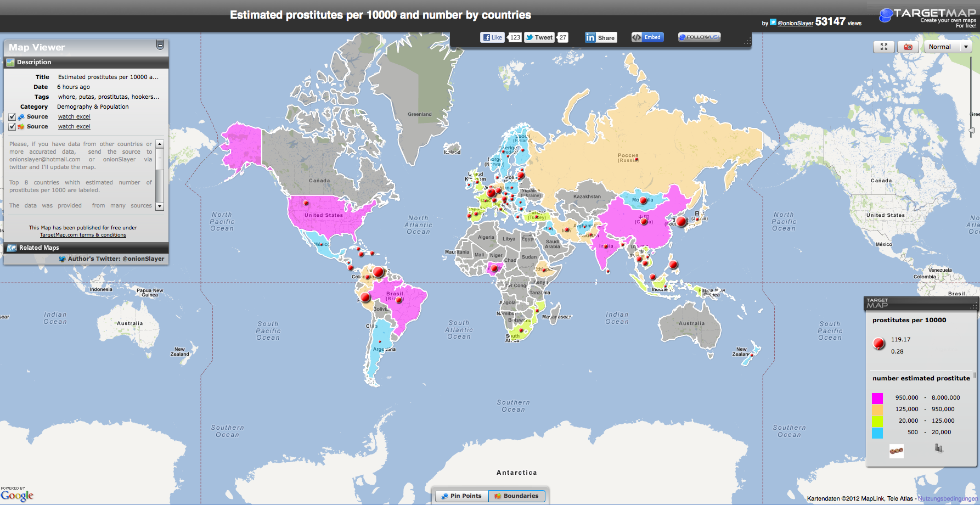Viewport: 980px width, 505px height.
Task: Minimize the Map Viewer panel
Action: coord(160,45)
